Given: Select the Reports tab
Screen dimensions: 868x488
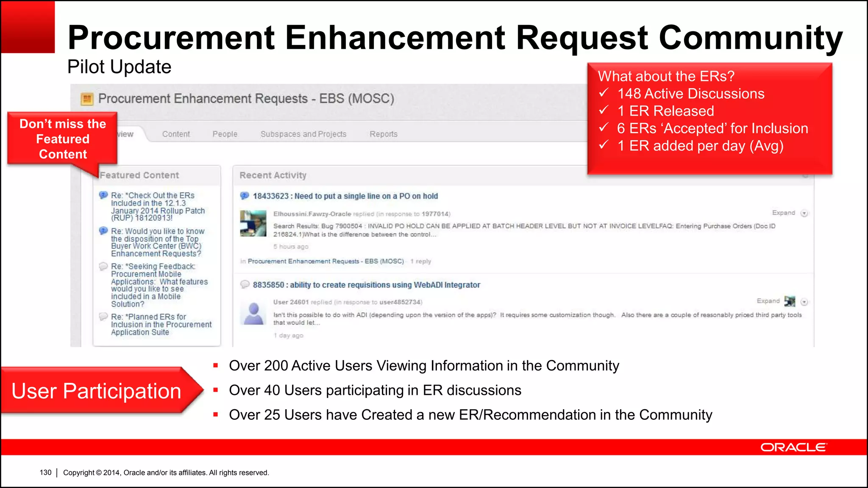Looking at the screenshot, I should pos(384,134).
